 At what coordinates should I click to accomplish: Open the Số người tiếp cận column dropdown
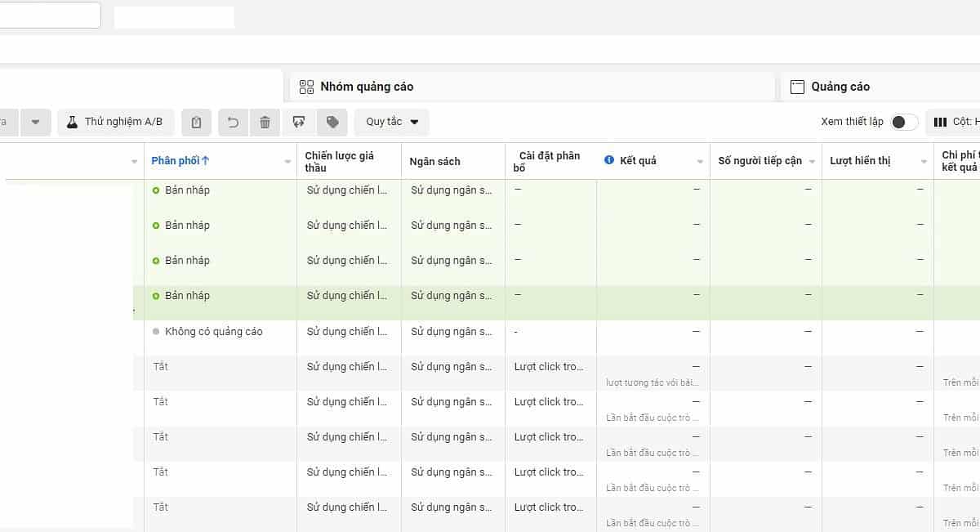pyautogui.click(x=812, y=162)
